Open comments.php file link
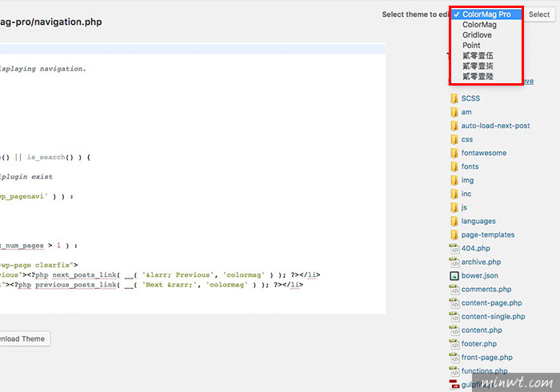 tap(486, 289)
